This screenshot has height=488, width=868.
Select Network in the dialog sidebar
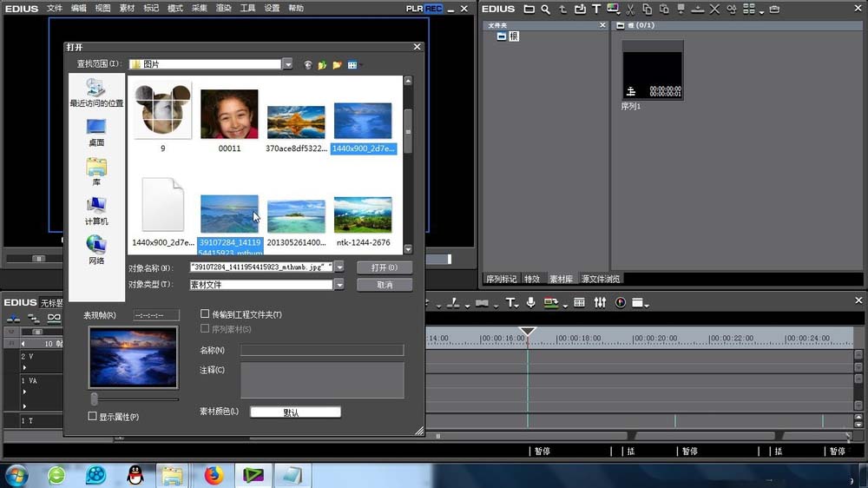[x=96, y=250]
